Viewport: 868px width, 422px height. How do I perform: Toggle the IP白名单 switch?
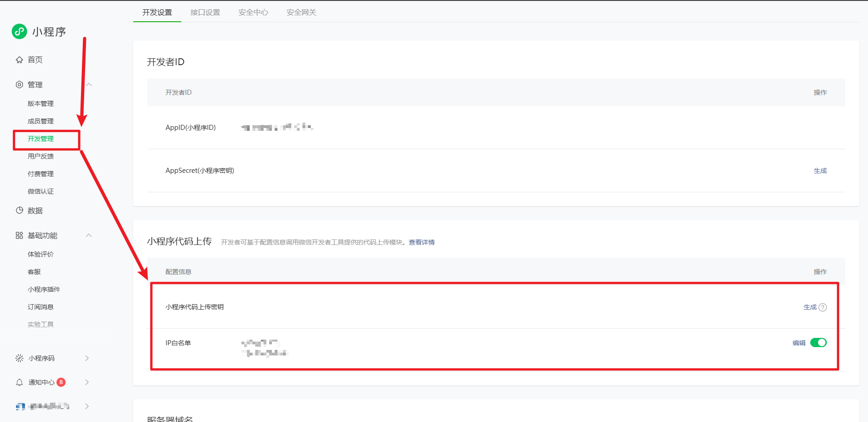tap(819, 342)
